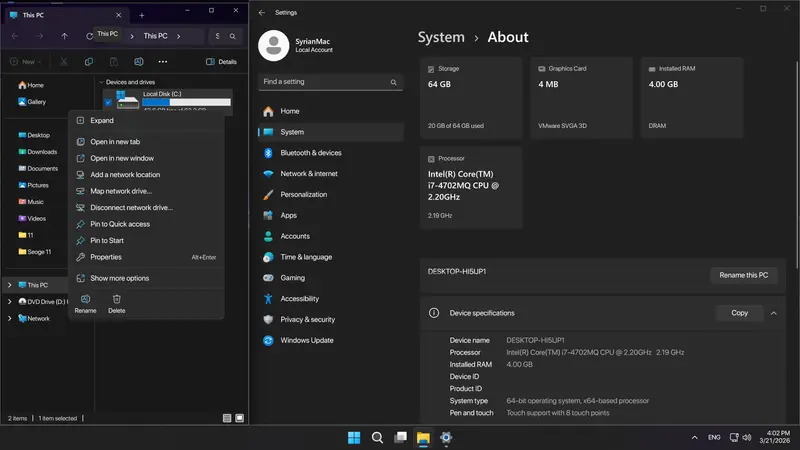The image size is (800, 450).
Task: Click the search icon in Find a setting
Action: point(393,82)
